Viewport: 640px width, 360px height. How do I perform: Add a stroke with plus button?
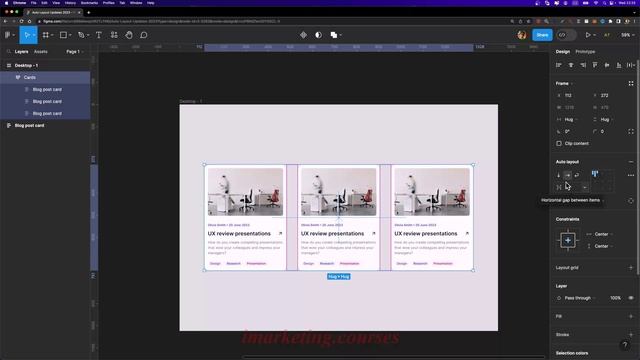[631, 335]
